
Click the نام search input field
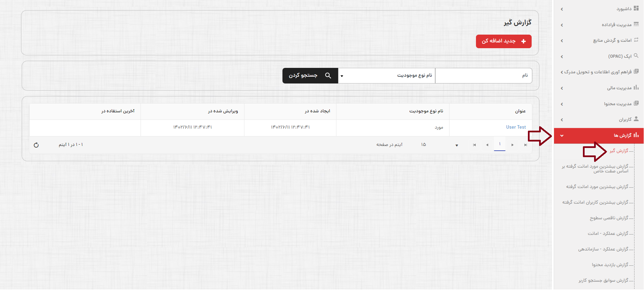point(483,76)
